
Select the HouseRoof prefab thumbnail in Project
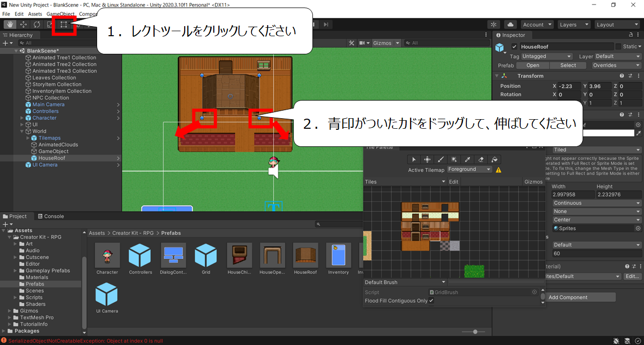[305, 255]
